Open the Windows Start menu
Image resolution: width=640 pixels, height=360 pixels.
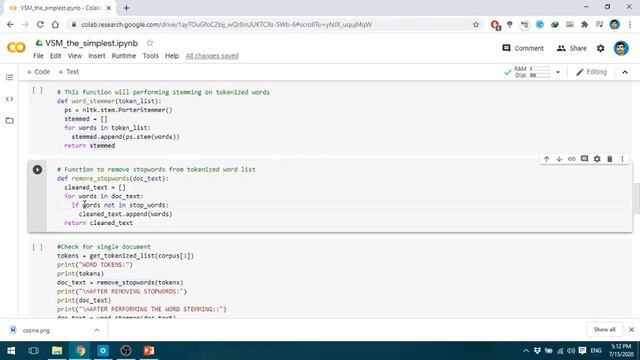[x=11, y=351]
